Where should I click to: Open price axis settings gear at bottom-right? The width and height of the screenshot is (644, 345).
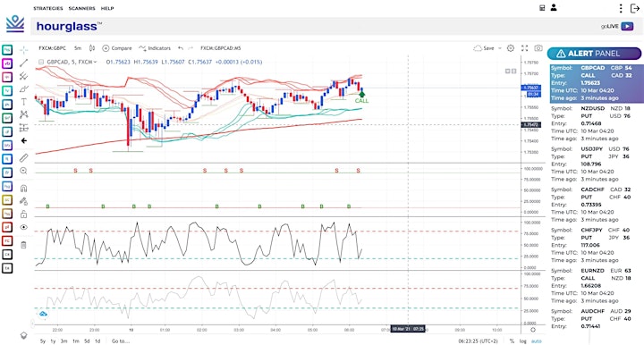point(533,330)
